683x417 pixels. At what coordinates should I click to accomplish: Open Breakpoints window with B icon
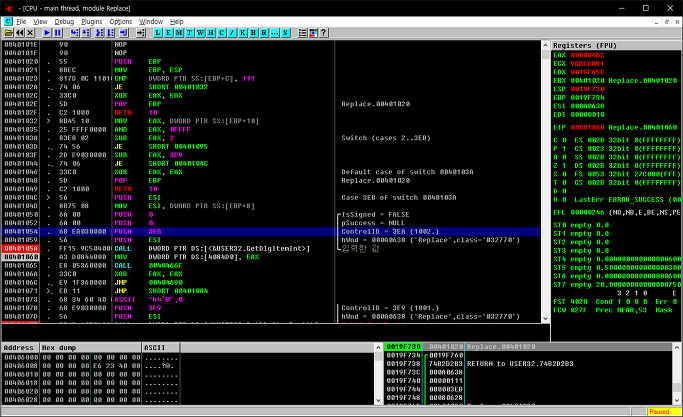click(x=254, y=33)
